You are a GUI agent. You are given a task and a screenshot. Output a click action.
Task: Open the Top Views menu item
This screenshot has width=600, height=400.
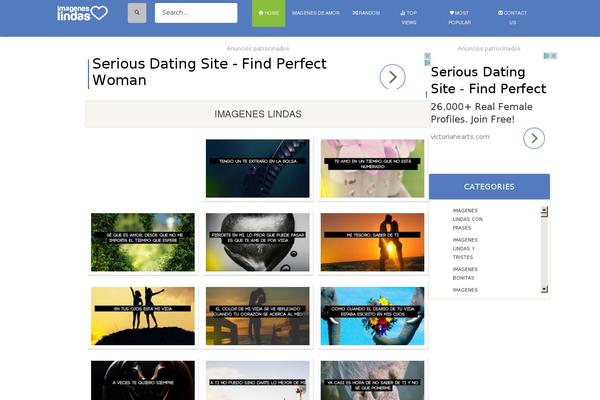[x=409, y=18]
